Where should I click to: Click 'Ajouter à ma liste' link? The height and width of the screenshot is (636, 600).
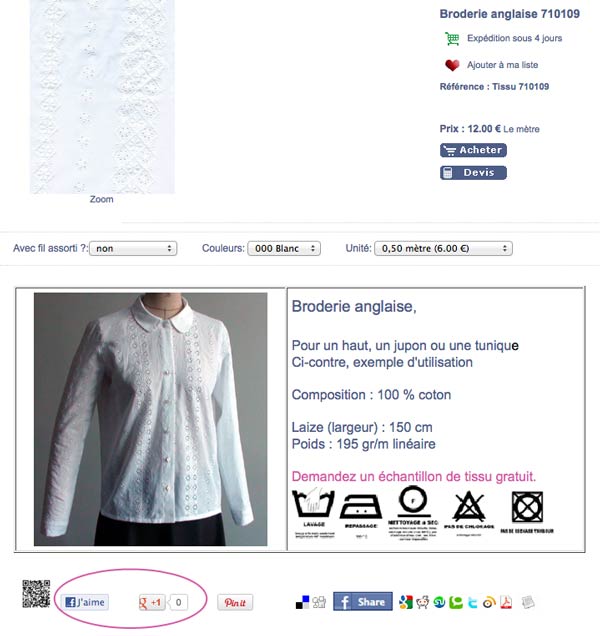pyautogui.click(x=502, y=65)
